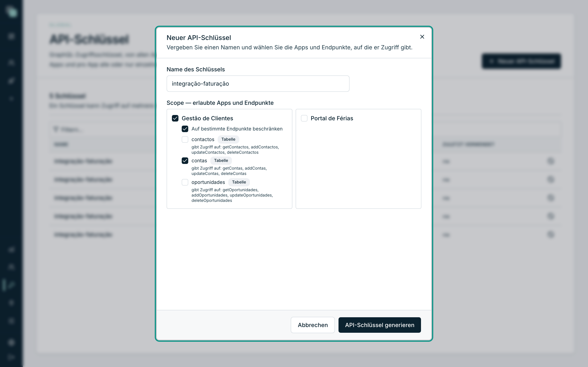Click the first row's action icon

pos(551,161)
